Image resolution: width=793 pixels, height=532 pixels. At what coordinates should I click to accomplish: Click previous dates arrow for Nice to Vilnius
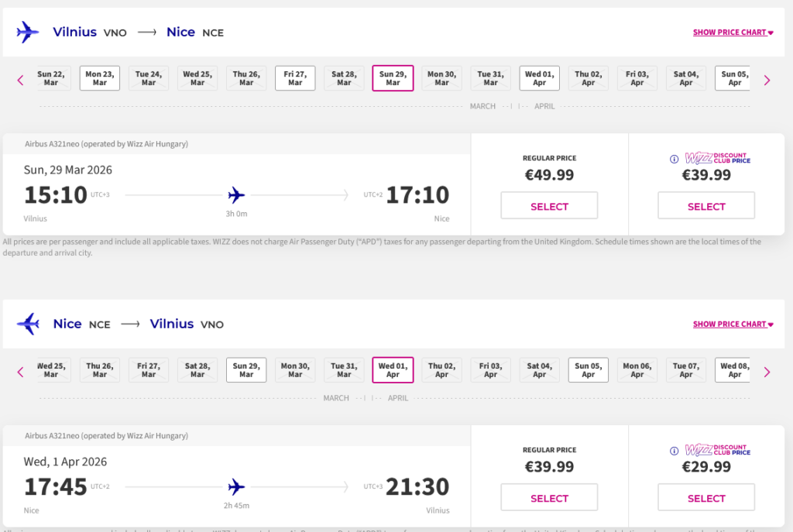tap(21, 372)
